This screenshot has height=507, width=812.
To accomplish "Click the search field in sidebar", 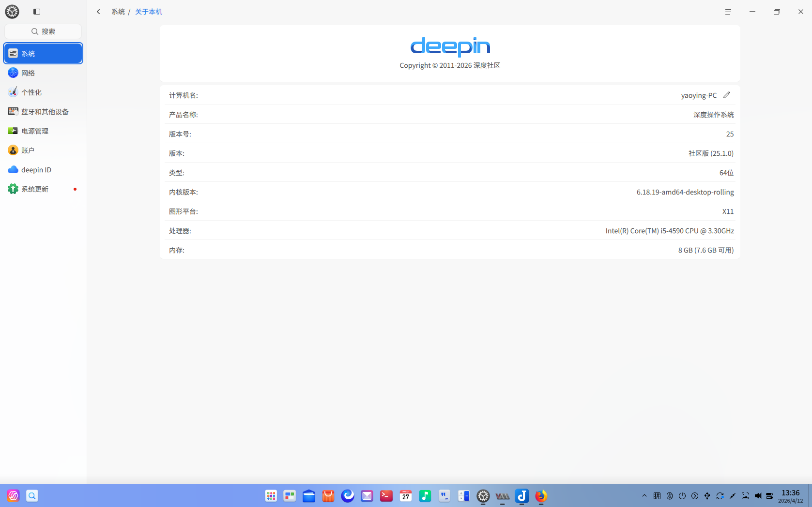I will click(x=43, y=31).
